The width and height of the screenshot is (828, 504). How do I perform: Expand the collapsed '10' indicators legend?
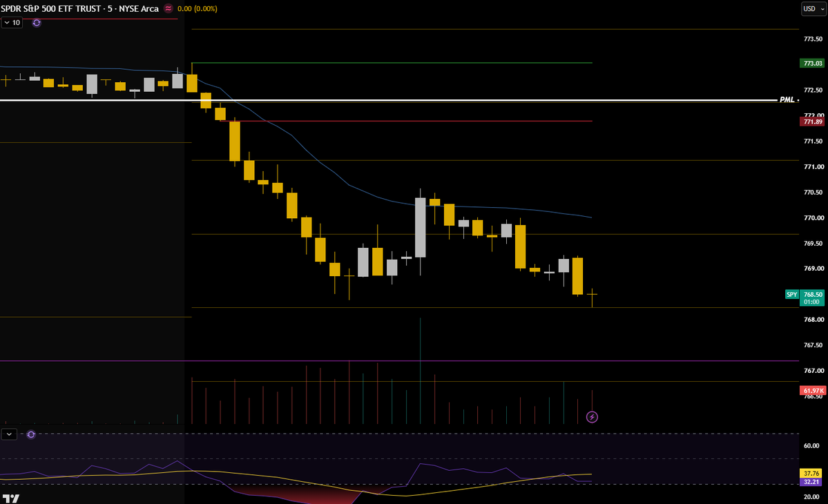tap(12, 23)
